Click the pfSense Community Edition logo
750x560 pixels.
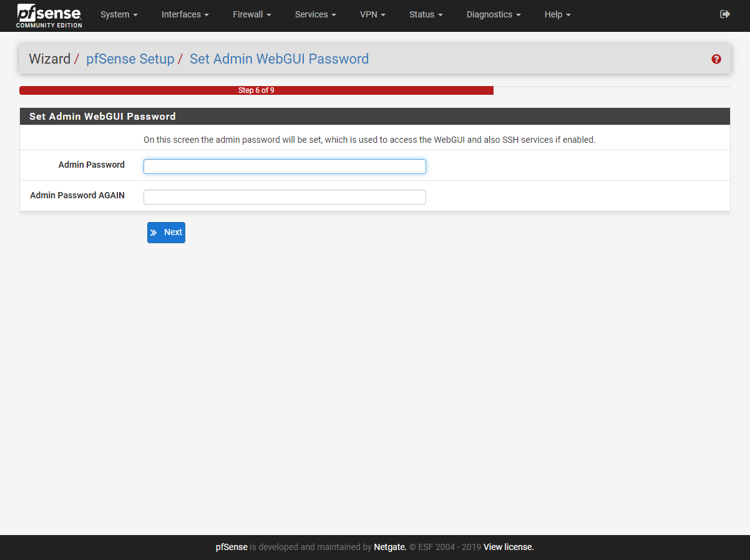[x=49, y=16]
